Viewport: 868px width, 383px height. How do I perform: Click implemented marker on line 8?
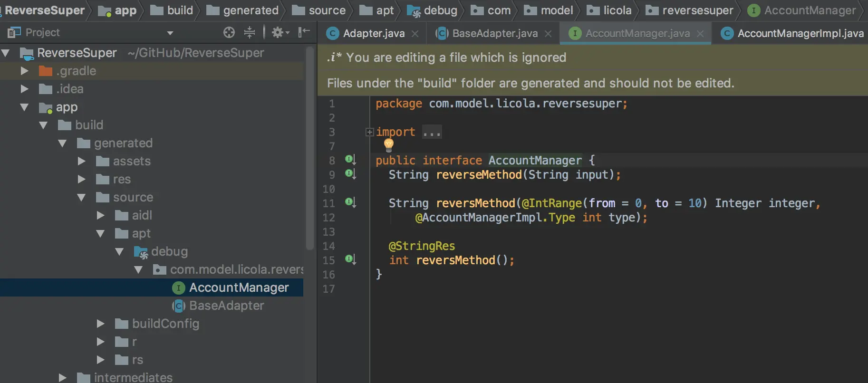point(350,160)
